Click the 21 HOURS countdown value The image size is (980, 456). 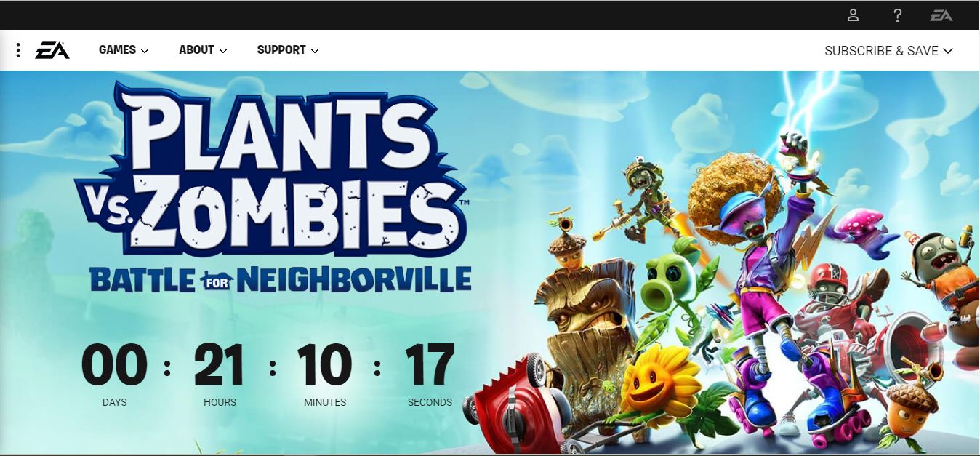[220, 366]
